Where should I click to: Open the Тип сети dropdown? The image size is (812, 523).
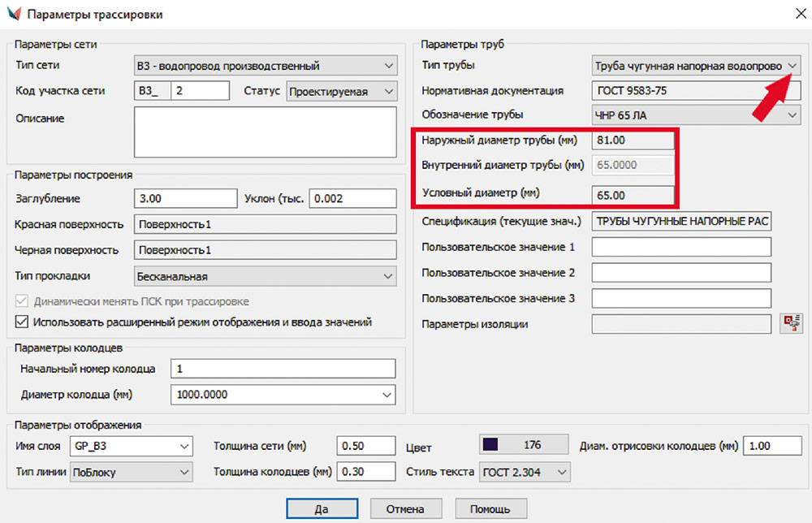[x=387, y=66]
